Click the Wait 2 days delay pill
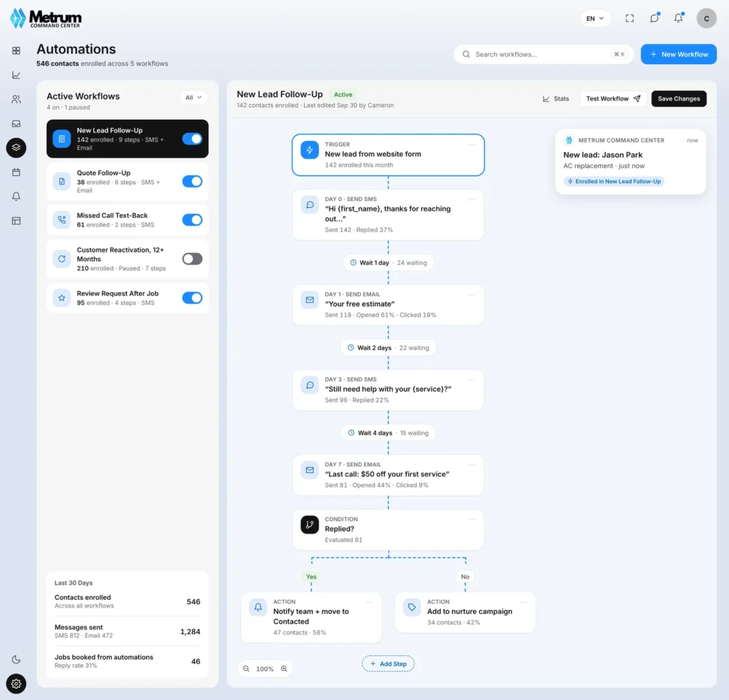 coord(388,348)
